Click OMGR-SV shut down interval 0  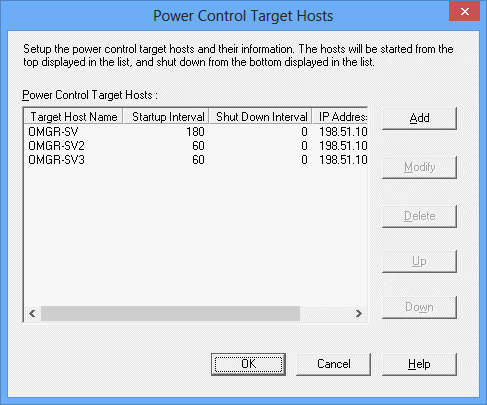[304, 132]
